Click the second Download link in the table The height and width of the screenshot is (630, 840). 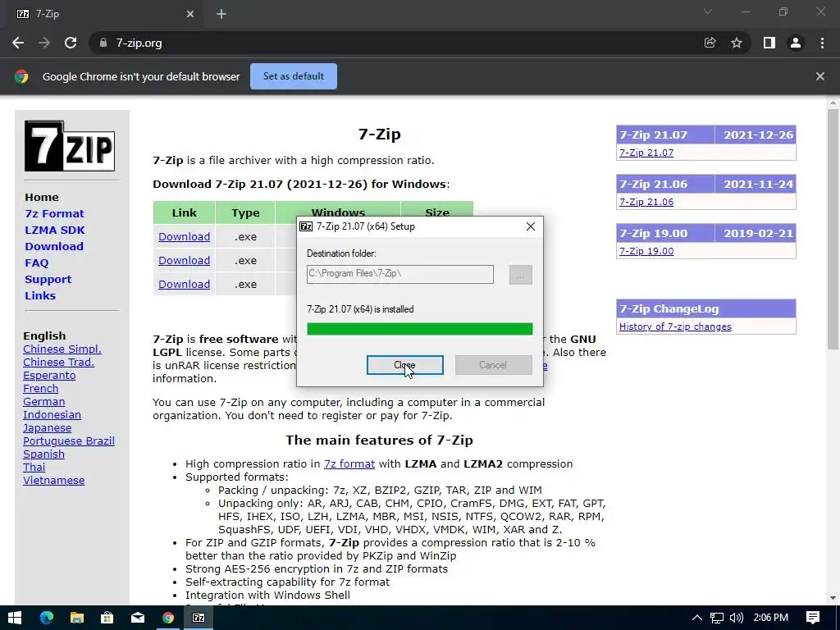point(185,260)
